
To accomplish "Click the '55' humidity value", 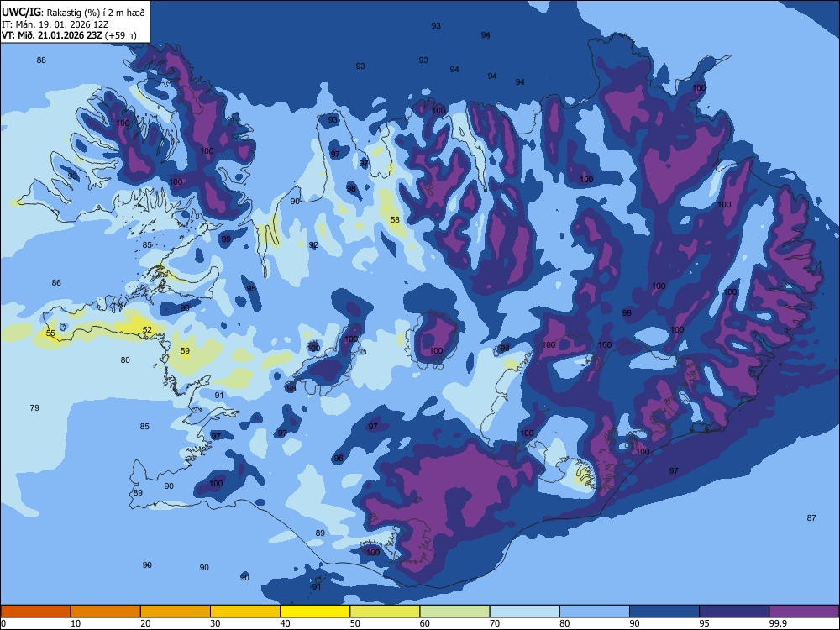I will (x=50, y=333).
